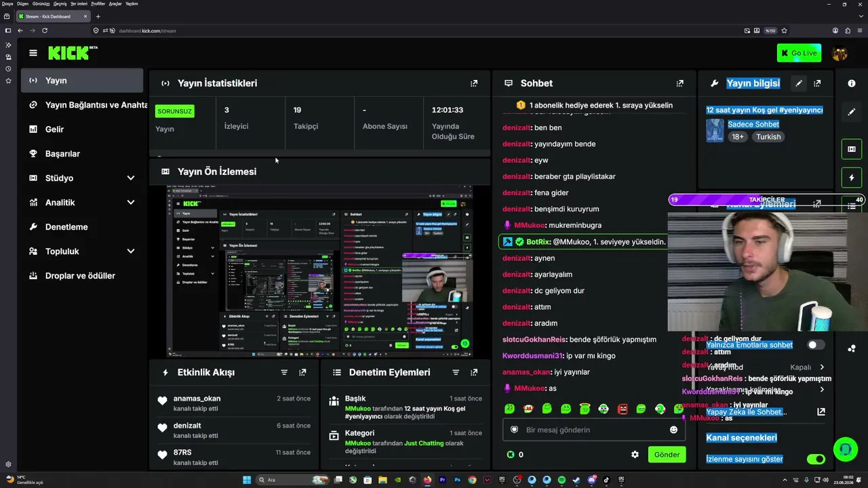
Task: Open the Dosya menu in browser menu bar
Action: click(x=7, y=3)
